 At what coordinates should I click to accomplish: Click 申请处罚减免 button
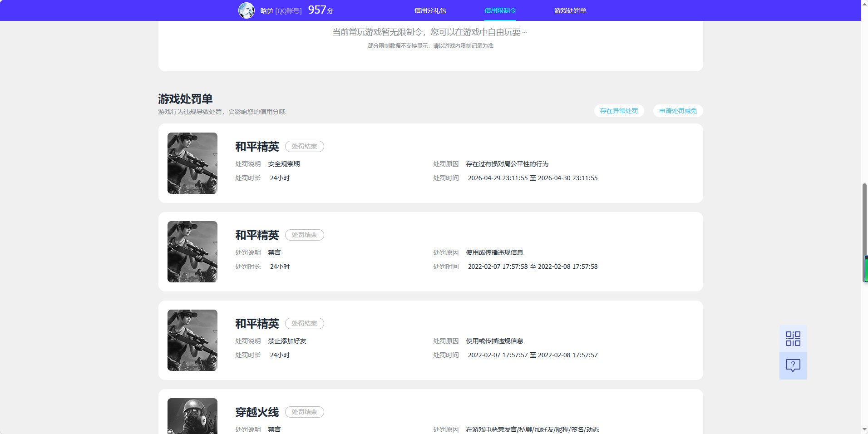click(678, 111)
